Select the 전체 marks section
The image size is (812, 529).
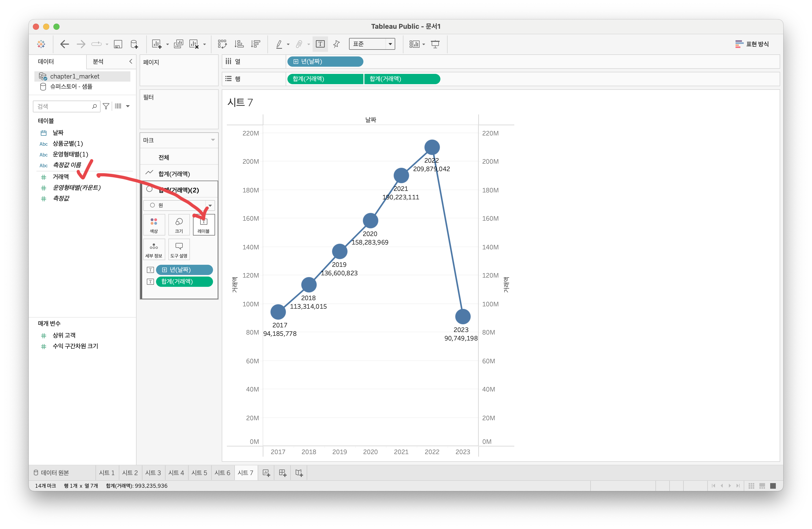click(x=164, y=157)
